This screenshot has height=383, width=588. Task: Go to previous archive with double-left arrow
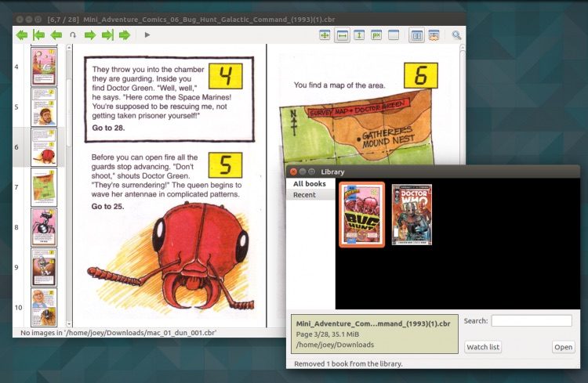(22, 35)
